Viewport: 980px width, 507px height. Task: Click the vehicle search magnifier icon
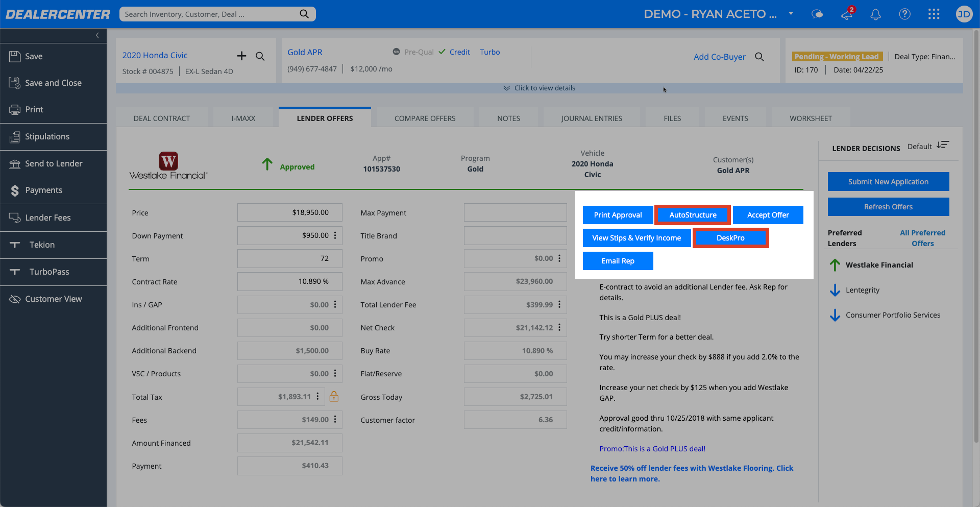[x=260, y=56]
